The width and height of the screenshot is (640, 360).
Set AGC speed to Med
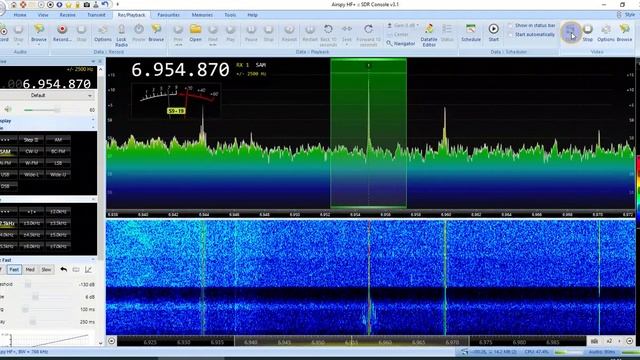[30, 270]
